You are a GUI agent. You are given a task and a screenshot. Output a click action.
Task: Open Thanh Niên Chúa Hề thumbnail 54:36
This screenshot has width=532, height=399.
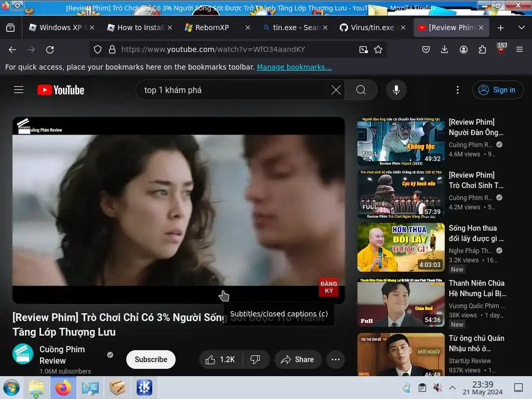(x=401, y=302)
